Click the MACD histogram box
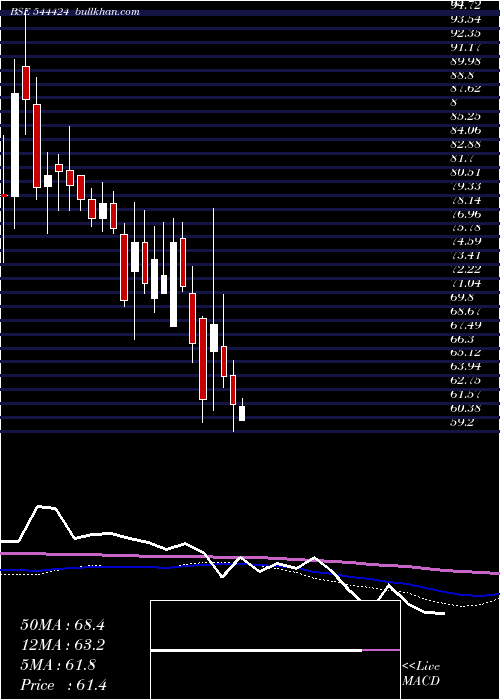Image resolution: width=500 pixels, height=700 pixels. click(x=275, y=650)
